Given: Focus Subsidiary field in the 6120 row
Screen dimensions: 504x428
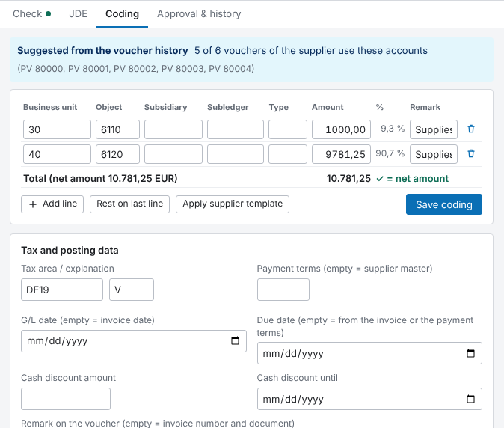Looking at the screenshot, I should tap(173, 154).
